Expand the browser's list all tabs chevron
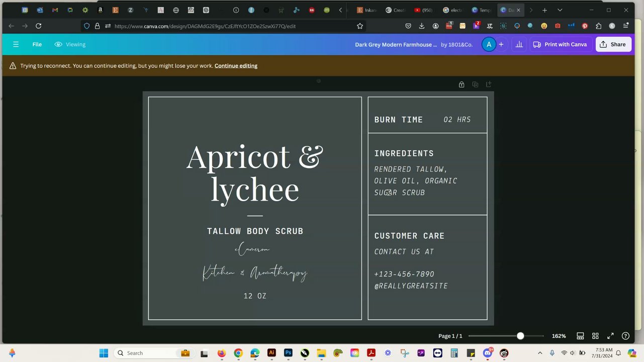Viewport: 644px width, 362px height. pos(560,10)
